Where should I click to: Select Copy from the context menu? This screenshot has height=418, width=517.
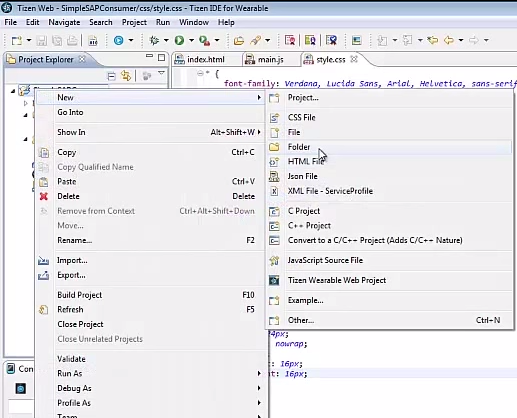click(150, 152)
